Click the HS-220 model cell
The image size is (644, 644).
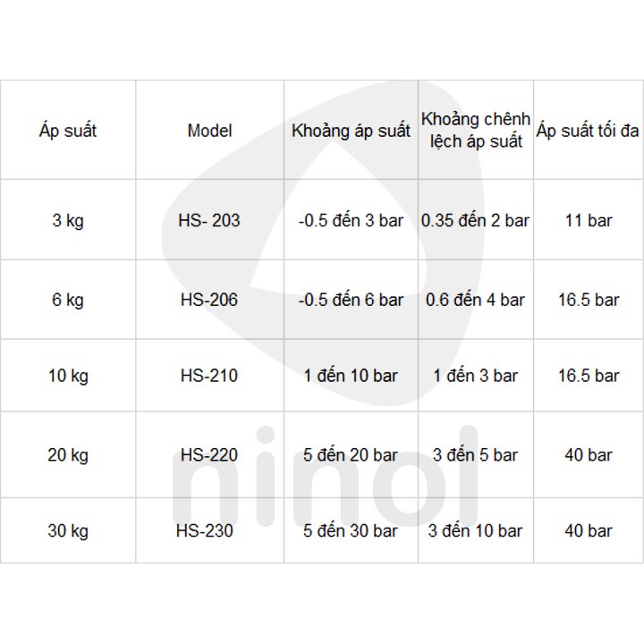pos(209,454)
